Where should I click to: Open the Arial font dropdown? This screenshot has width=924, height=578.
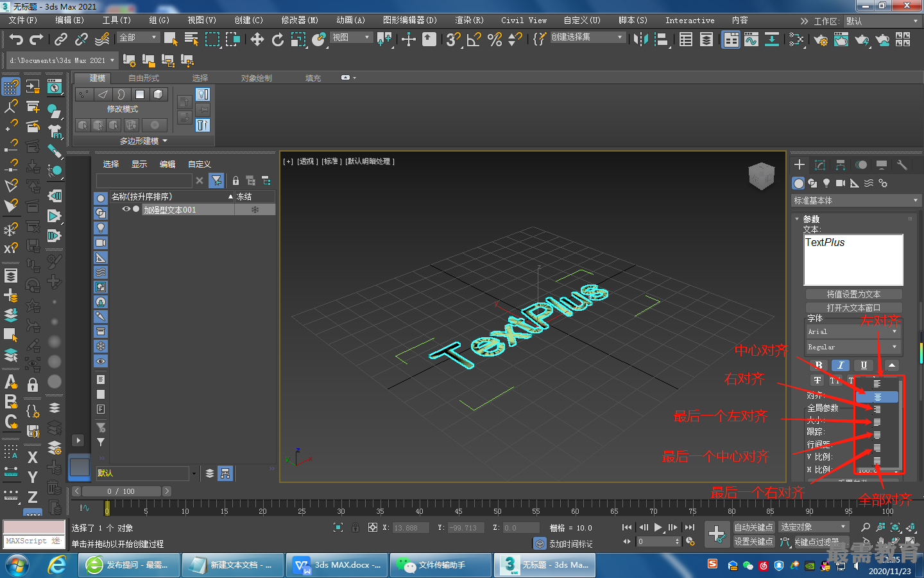[853, 331]
